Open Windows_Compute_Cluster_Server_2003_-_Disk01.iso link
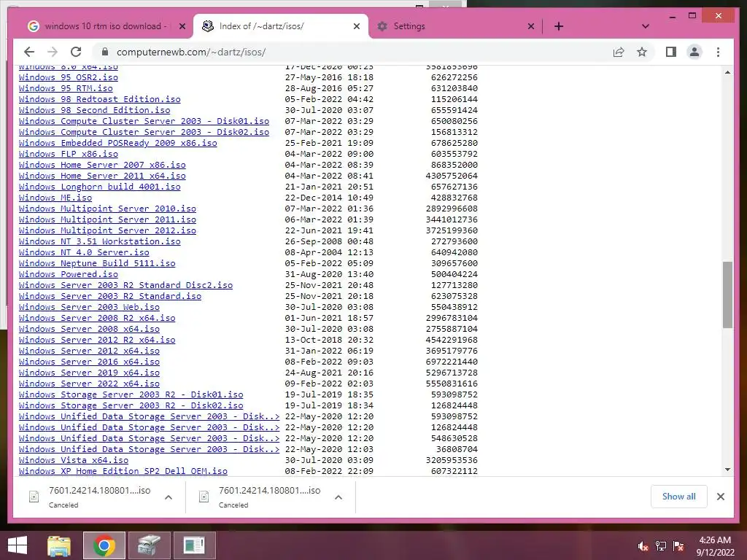The height and width of the screenshot is (560, 747). coord(144,121)
